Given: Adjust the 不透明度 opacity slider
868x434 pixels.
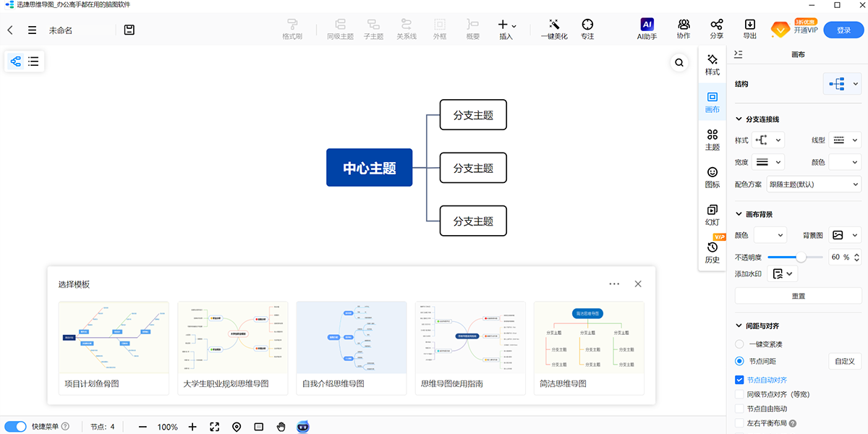Looking at the screenshot, I should click(801, 257).
